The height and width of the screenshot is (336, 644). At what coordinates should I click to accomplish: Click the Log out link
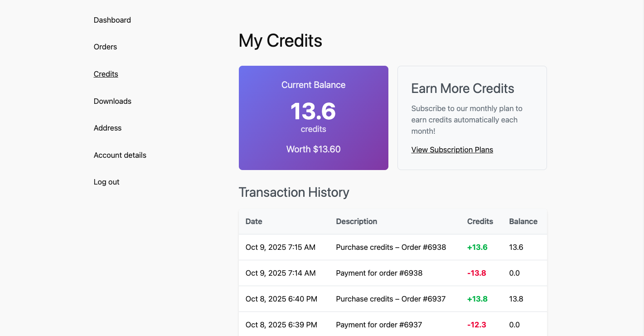pos(107,182)
